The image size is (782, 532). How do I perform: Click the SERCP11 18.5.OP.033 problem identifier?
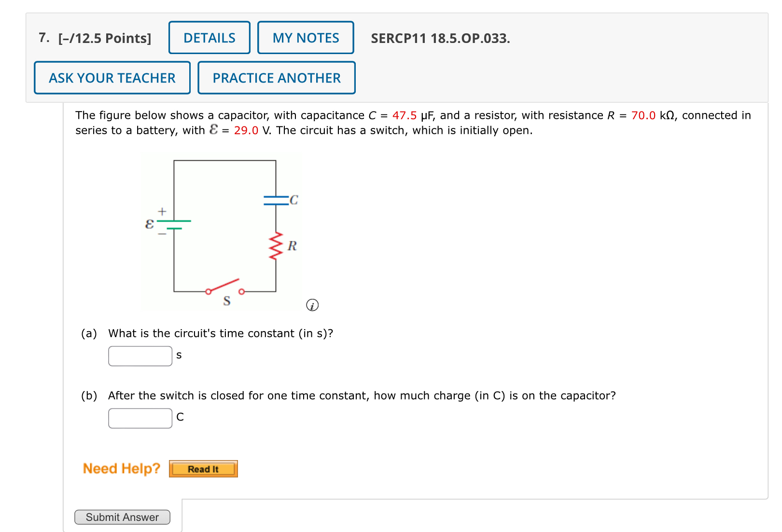440,38
